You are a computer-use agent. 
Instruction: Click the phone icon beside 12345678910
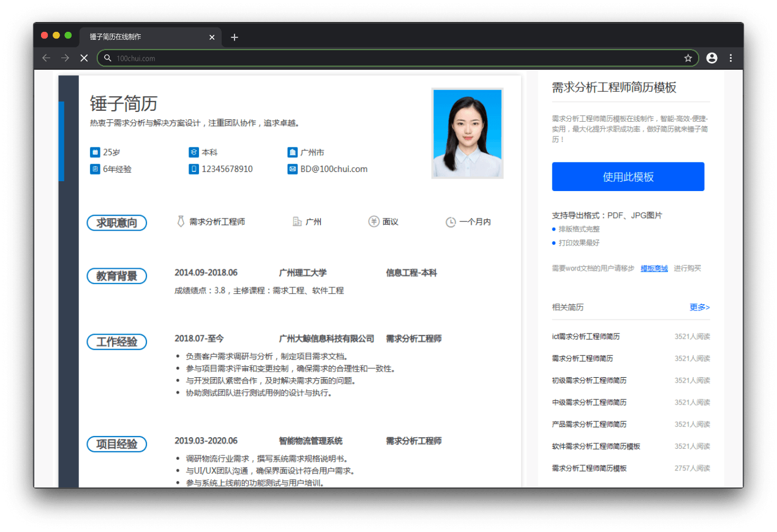[x=193, y=170]
